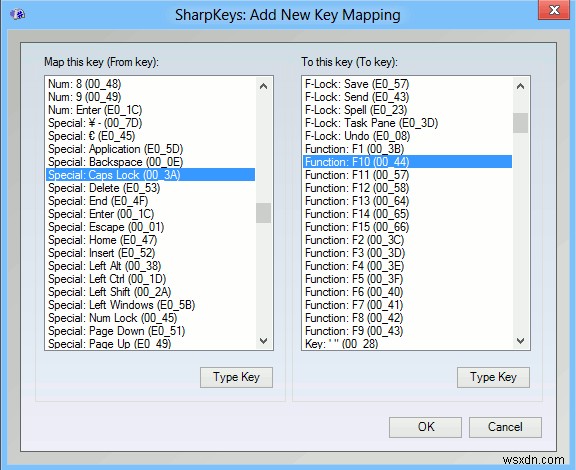Select 'Special: Backspace (00_0E)' entry
Viewport: 576px width, 470px height.
pos(150,162)
